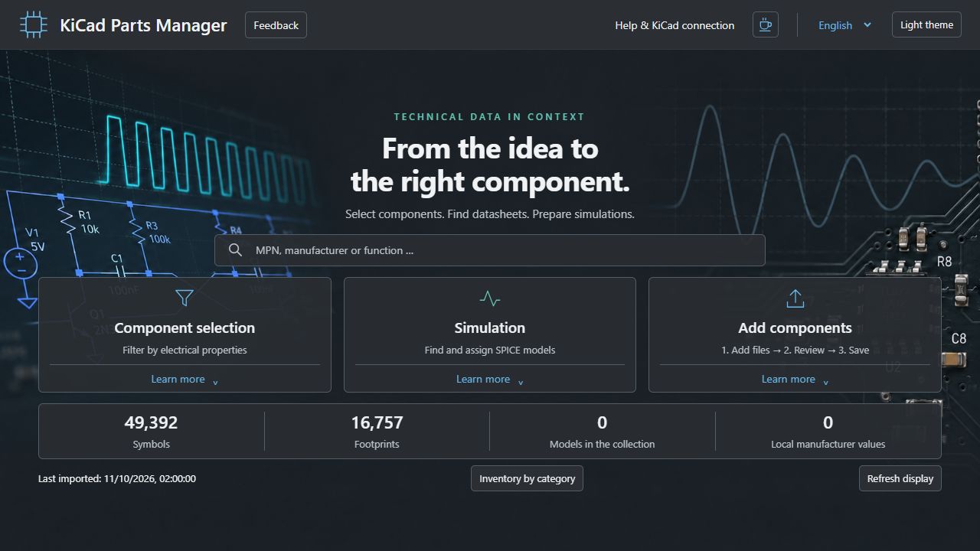Click the funnel icon on Component selection
The height and width of the screenshot is (551, 980).
(185, 298)
